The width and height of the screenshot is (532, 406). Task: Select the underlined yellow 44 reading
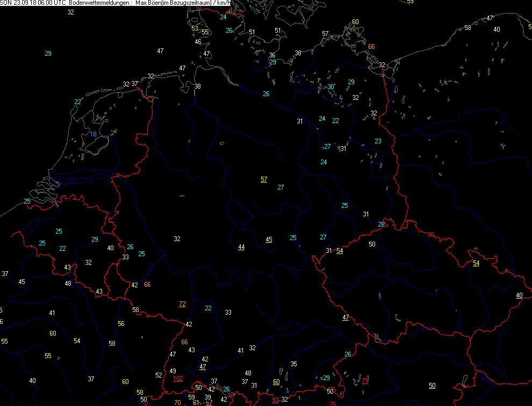pos(241,247)
